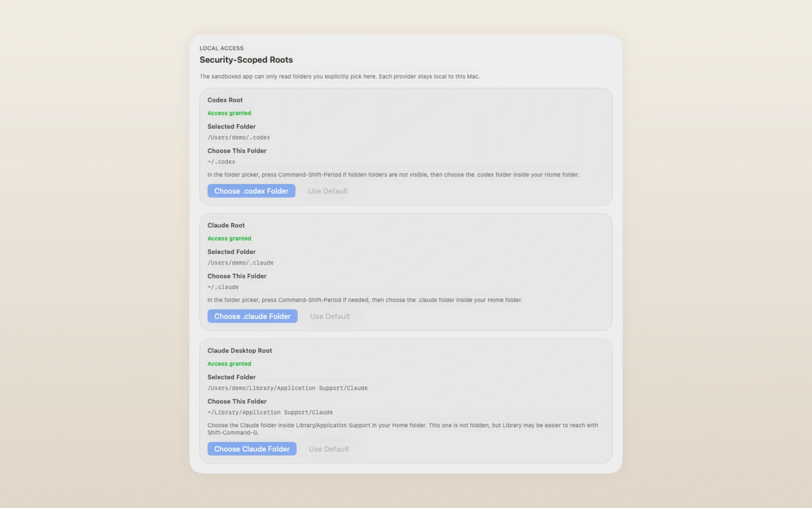Click the Choose Claude Folder button
812x508 pixels.
pyautogui.click(x=252, y=449)
